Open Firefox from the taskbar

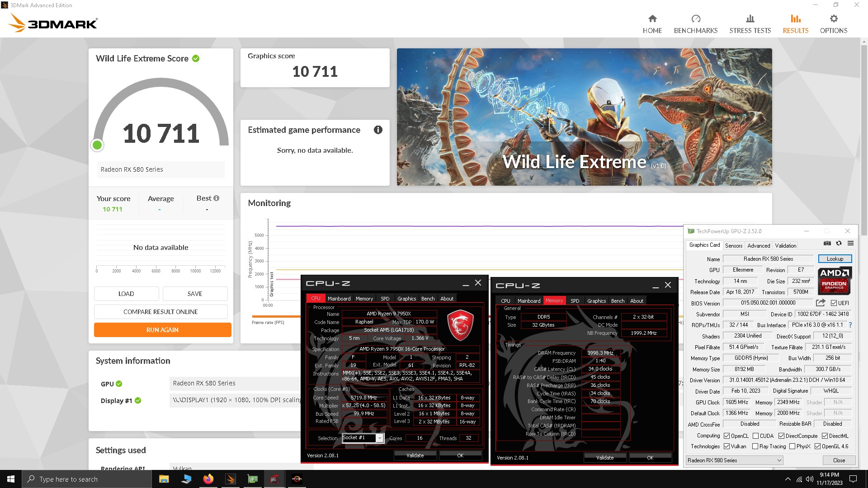coord(208,479)
